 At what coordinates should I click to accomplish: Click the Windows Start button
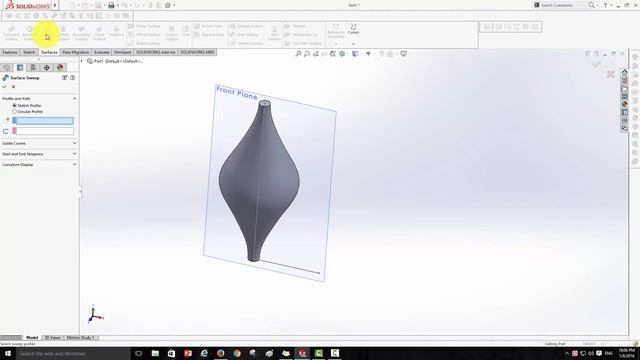click(7, 353)
